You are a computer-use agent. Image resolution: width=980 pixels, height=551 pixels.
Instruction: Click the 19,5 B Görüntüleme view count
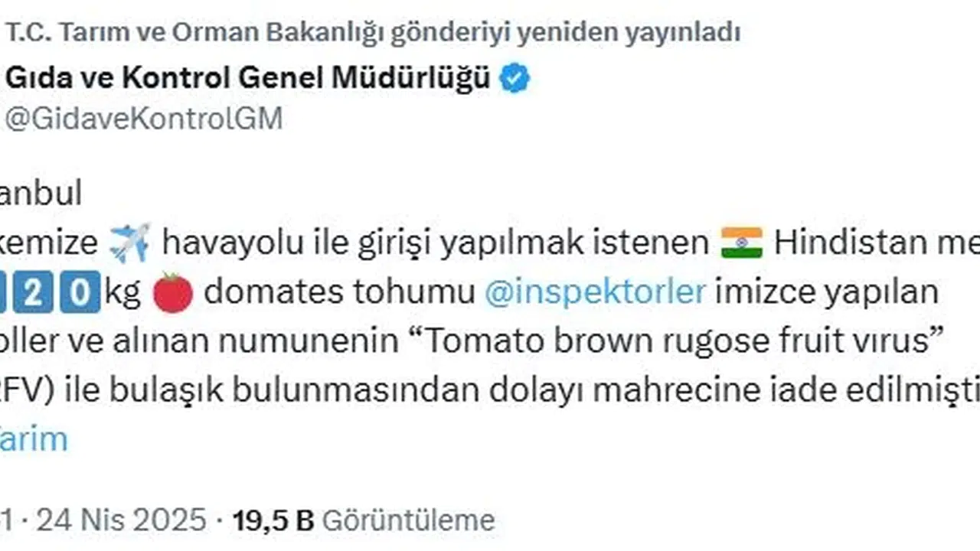[364, 520]
